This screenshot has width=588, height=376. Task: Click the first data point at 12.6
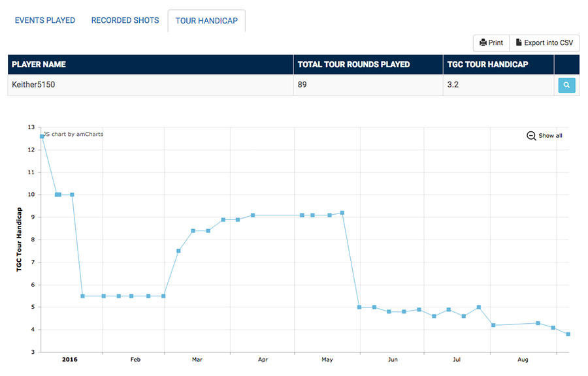coord(42,136)
